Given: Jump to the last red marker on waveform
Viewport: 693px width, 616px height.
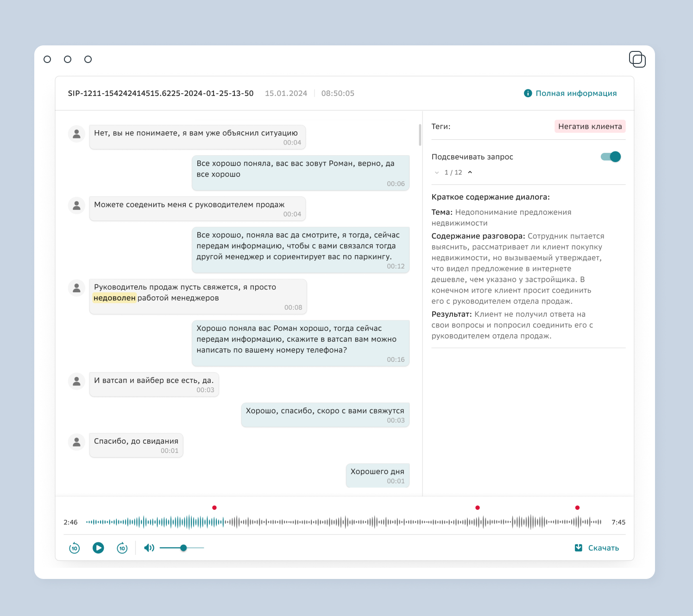Looking at the screenshot, I should click(x=577, y=508).
